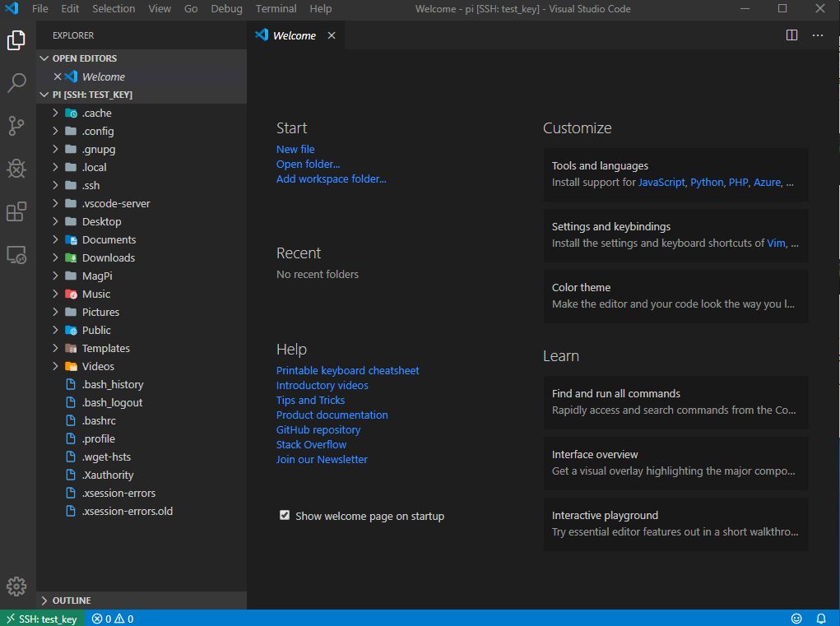This screenshot has width=840, height=626.
Task: Open the Debug menu
Action: point(226,8)
